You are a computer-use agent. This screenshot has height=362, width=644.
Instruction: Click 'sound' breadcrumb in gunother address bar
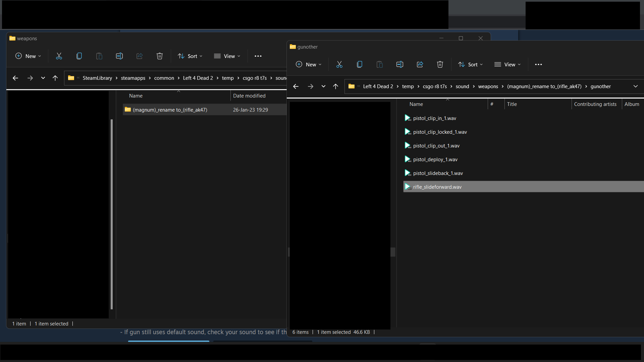[462, 86]
